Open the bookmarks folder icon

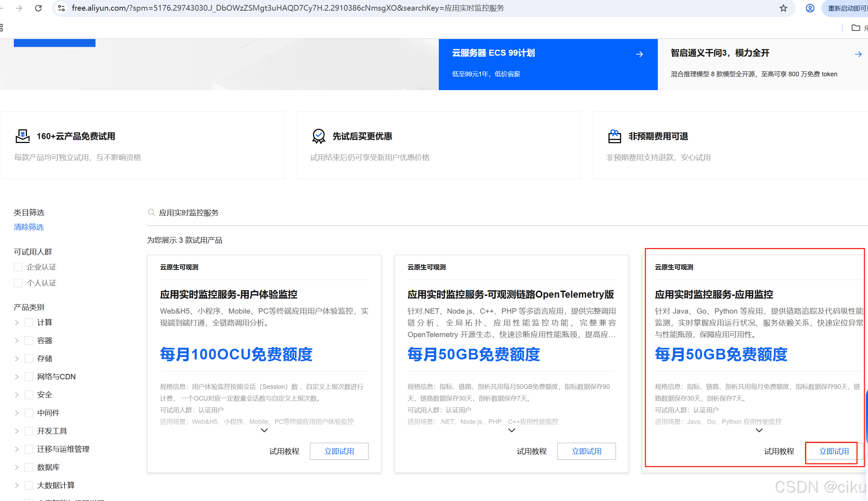pyautogui.click(x=856, y=28)
